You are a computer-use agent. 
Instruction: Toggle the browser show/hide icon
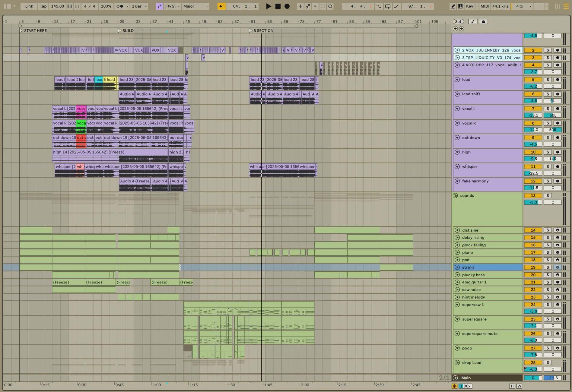(7, 6)
